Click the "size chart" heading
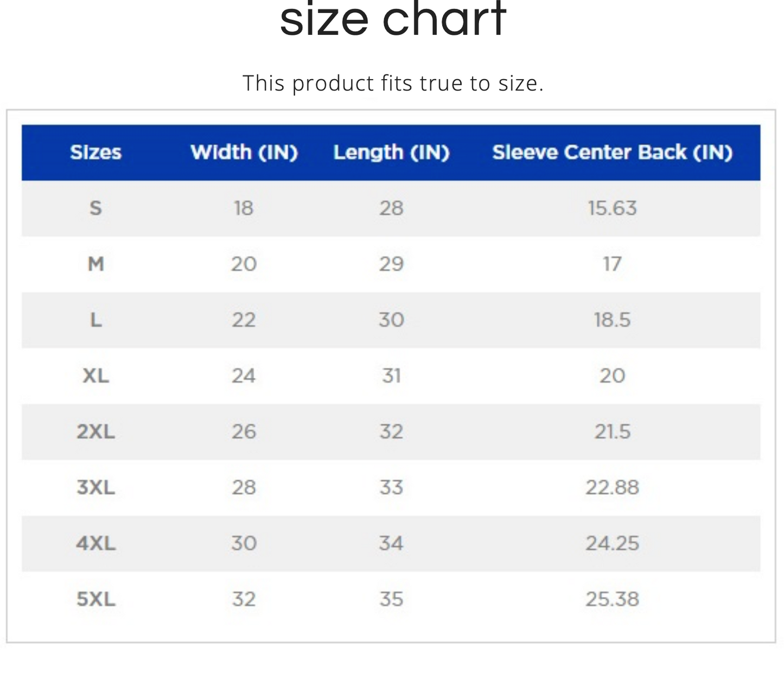This screenshot has height=673, width=784. 393,21
